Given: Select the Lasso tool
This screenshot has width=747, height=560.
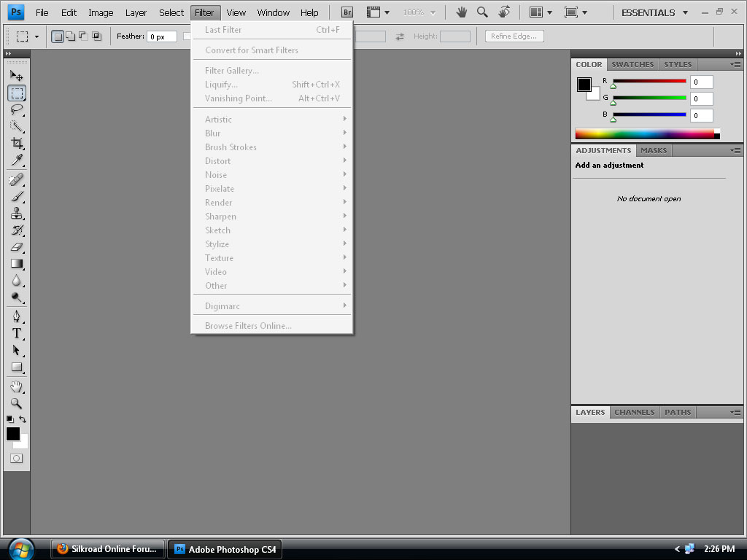Looking at the screenshot, I should (17, 109).
